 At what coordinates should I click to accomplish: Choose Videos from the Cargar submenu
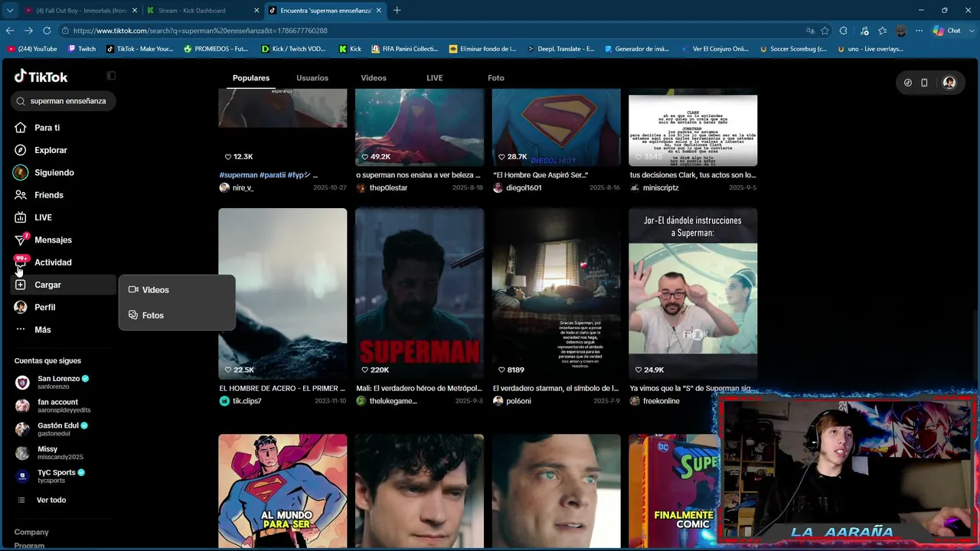pyautogui.click(x=177, y=290)
